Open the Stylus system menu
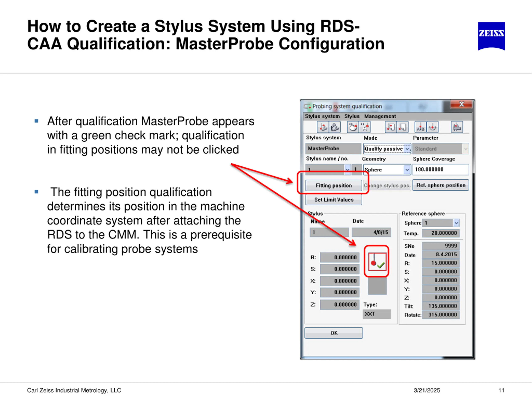The height and width of the screenshot is (399, 532). pos(322,116)
